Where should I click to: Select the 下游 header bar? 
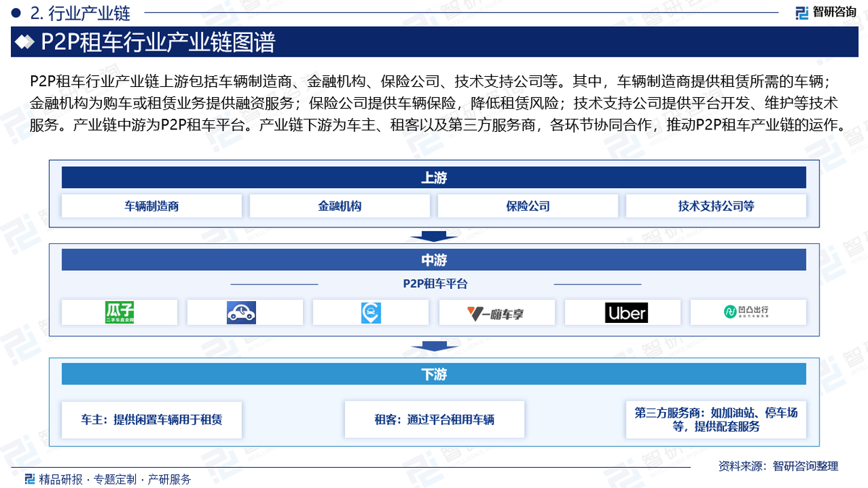[x=434, y=374]
